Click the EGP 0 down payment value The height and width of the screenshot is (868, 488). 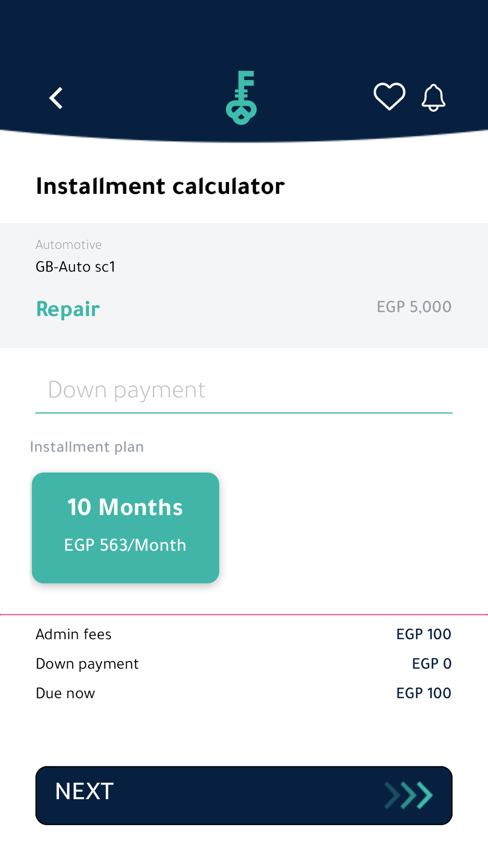coord(431,664)
